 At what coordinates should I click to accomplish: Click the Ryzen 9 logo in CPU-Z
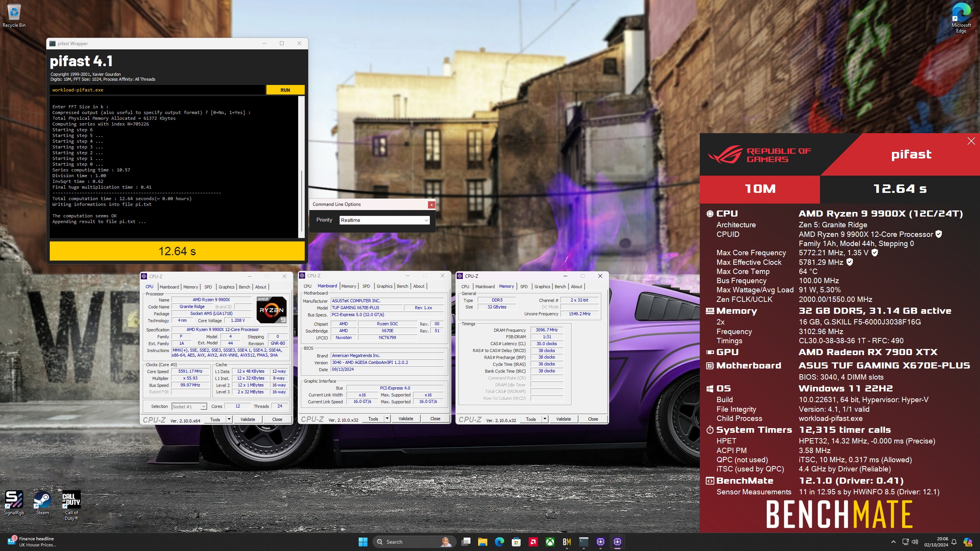[x=271, y=310]
